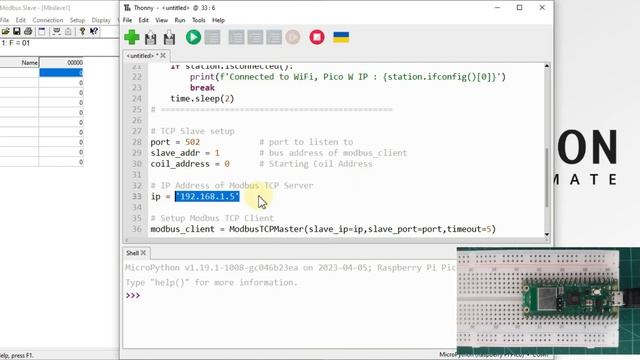Click '1: F = 01' text in Modbus Slave

pyautogui.click(x=16, y=43)
